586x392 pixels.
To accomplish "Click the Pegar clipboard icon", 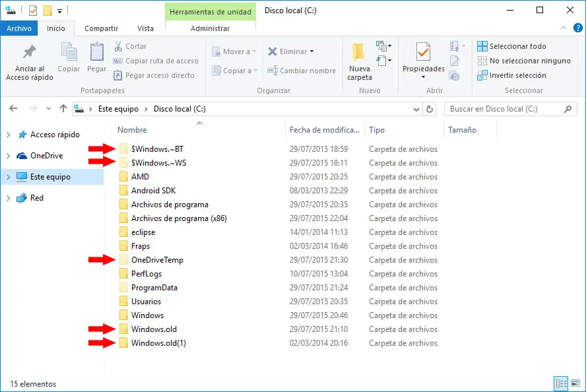I will click(x=97, y=52).
